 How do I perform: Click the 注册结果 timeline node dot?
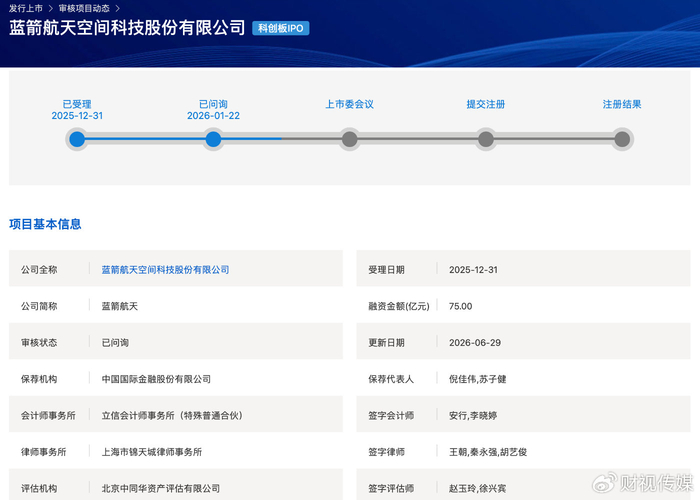[622, 139]
